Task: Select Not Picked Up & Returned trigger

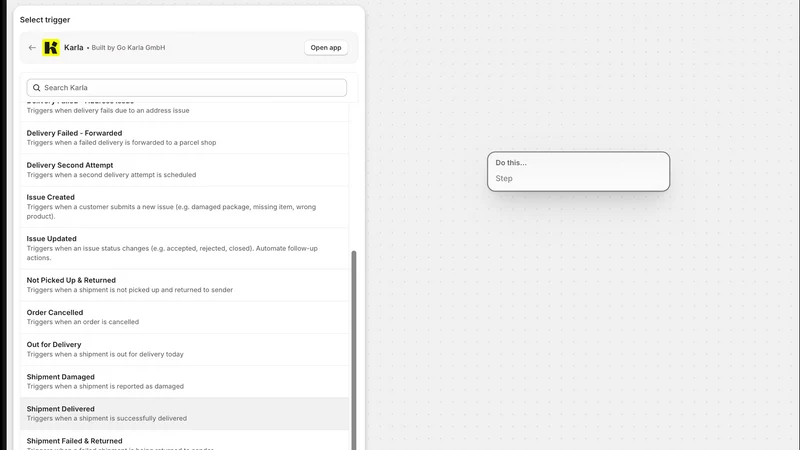Action: click(184, 285)
